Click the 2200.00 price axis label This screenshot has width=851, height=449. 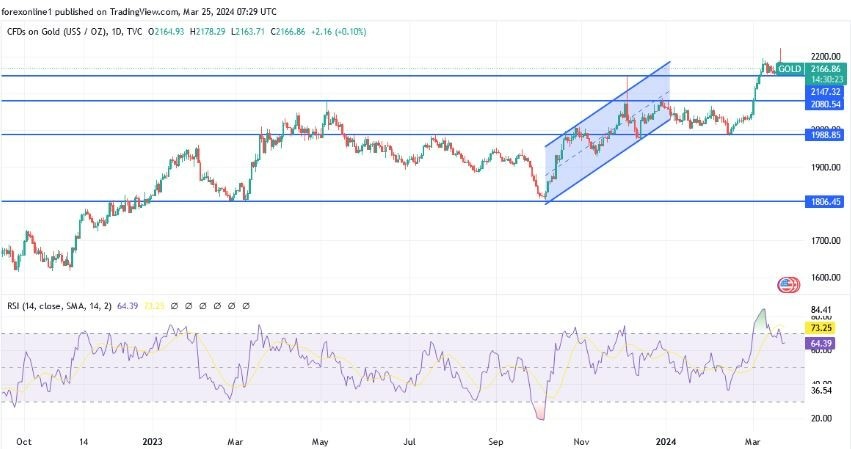pos(825,56)
